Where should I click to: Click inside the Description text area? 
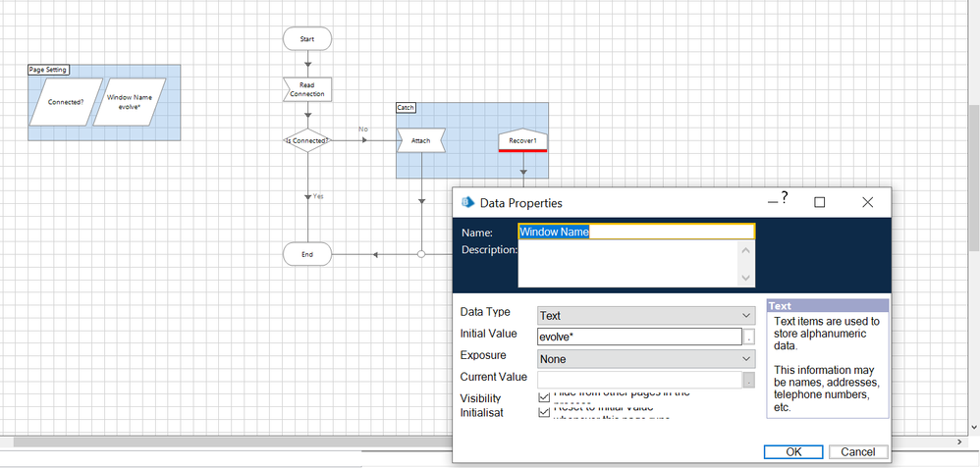pos(626,265)
